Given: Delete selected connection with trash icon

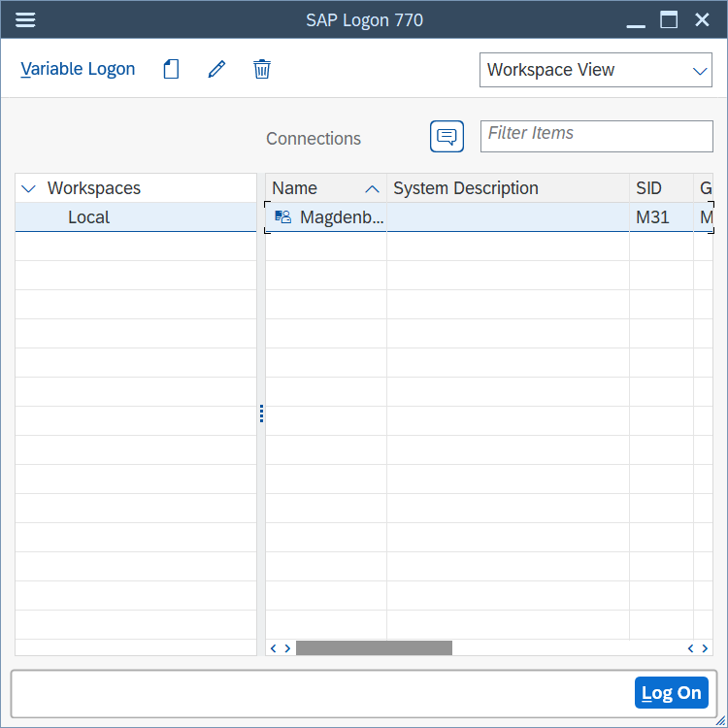Looking at the screenshot, I should click(x=262, y=69).
